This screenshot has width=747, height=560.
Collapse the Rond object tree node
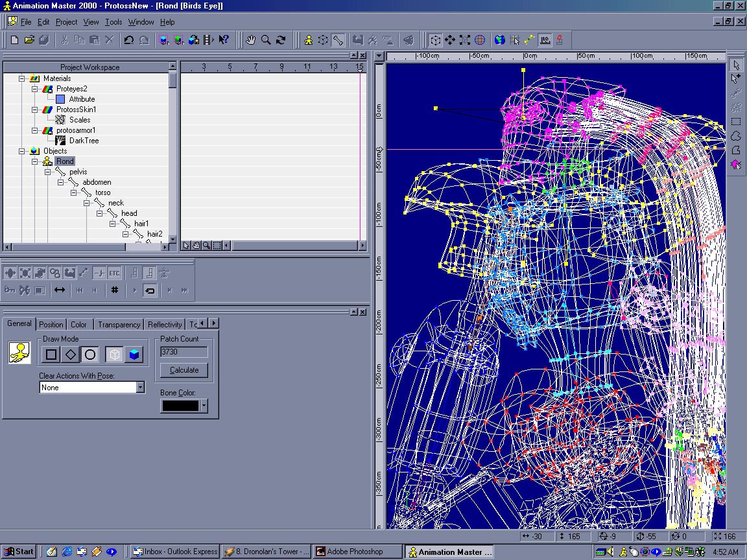pyautogui.click(x=35, y=161)
